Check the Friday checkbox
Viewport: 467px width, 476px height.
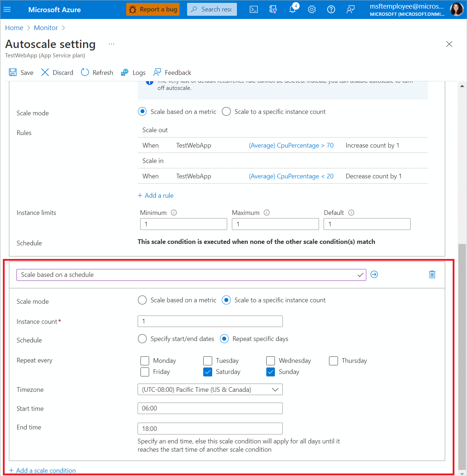click(x=145, y=372)
